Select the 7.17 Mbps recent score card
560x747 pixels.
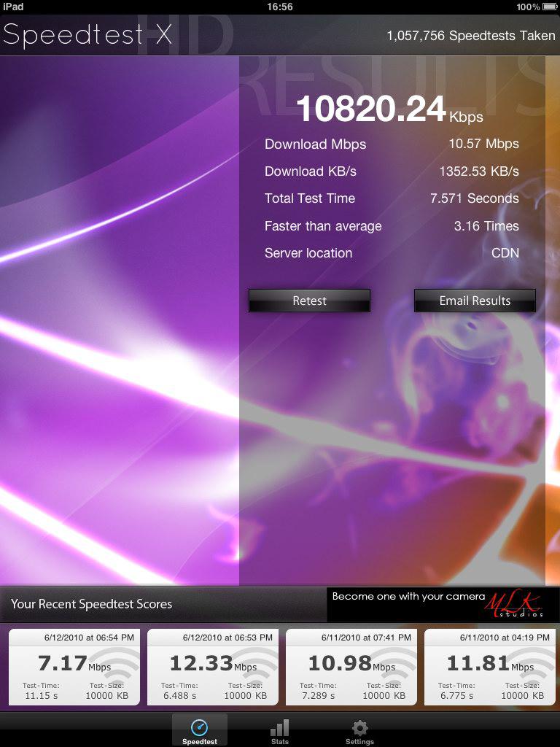click(x=74, y=667)
